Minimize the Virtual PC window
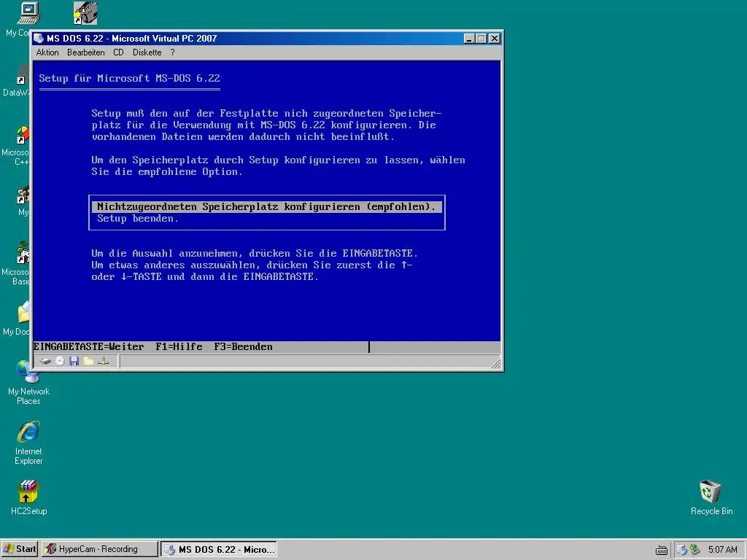Viewport: 747px width, 560px height. pyautogui.click(x=469, y=39)
